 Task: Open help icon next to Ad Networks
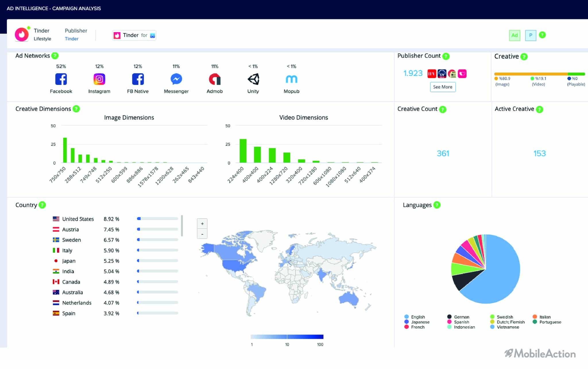click(55, 56)
